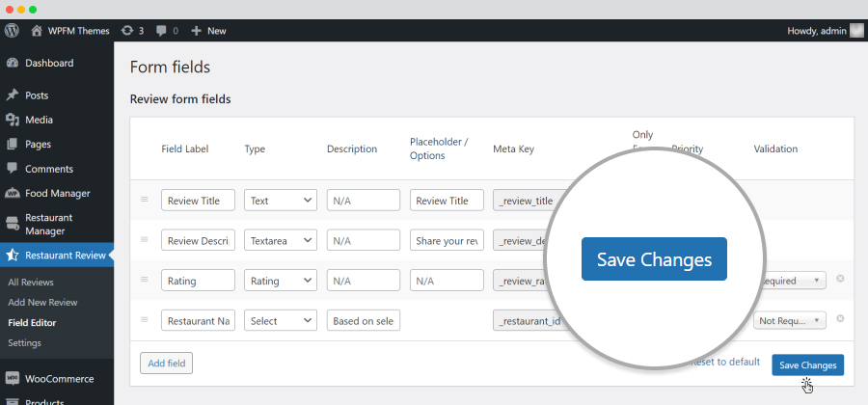
Task: Open the updates icon showing 3
Action: (x=127, y=31)
